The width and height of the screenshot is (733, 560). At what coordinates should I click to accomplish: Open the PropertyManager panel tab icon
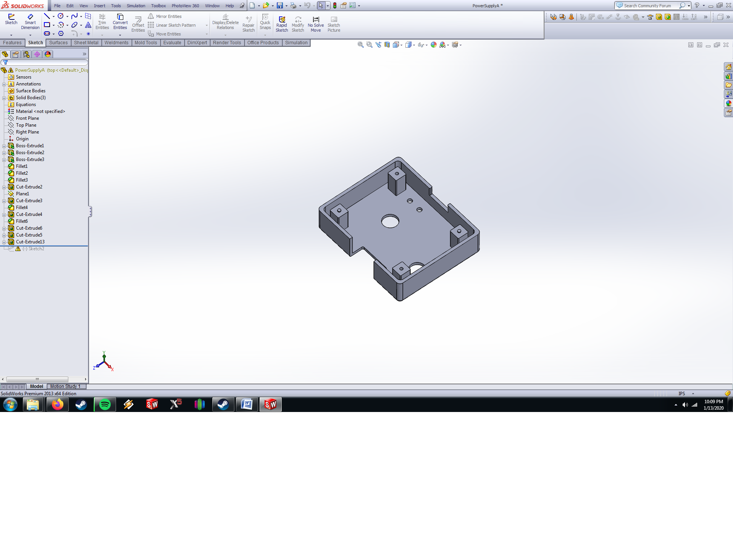pyautogui.click(x=16, y=54)
